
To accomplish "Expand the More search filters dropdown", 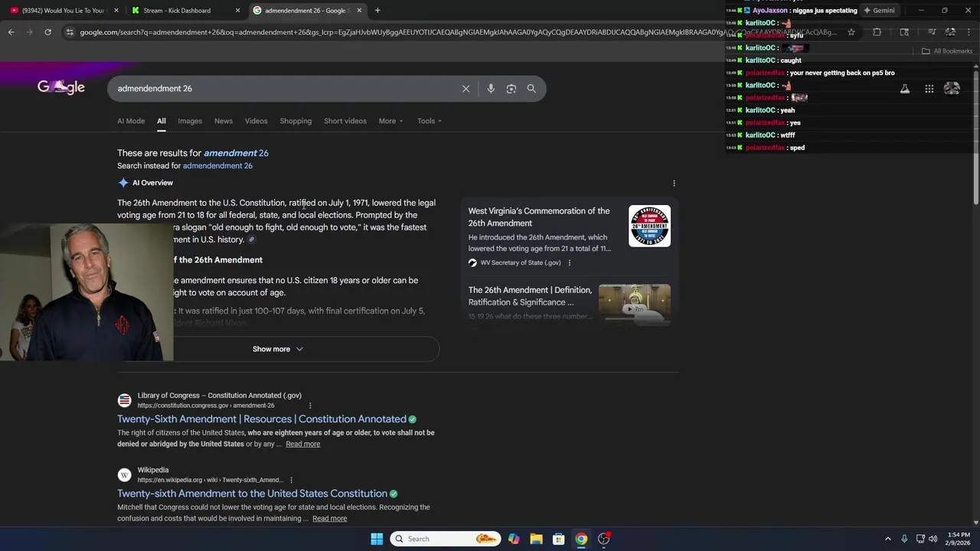I will (390, 121).
